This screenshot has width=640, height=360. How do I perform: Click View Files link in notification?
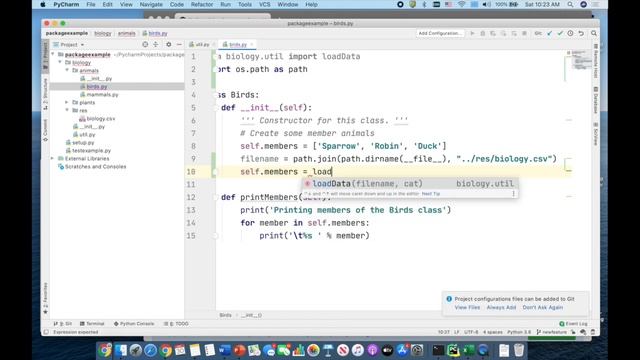pyautogui.click(x=467, y=308)
